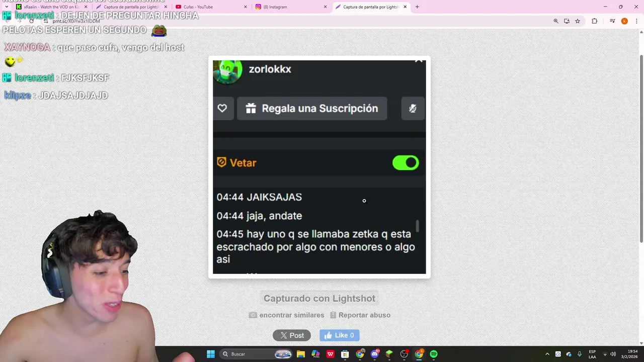Viewport: 644px width, 362px height.
Task: Open the Wi-Fi network tray icon
Action: coord(605,354)
